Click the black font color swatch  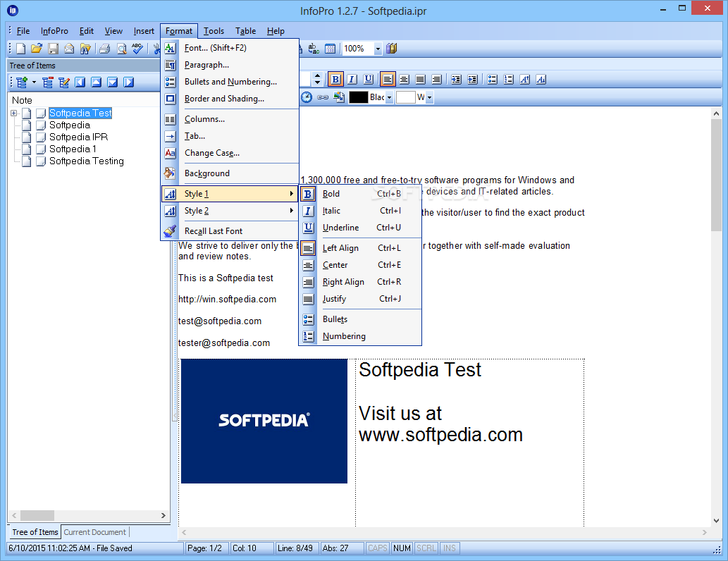(x=358, y=97)
